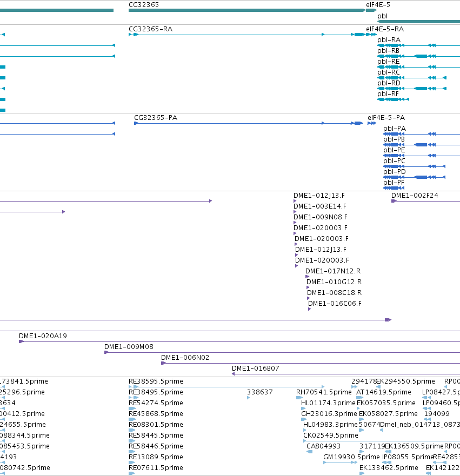This screenshot has width=460, height=476.
Task: Open the pbl-RE transcript label
Action: coord(388,61)
